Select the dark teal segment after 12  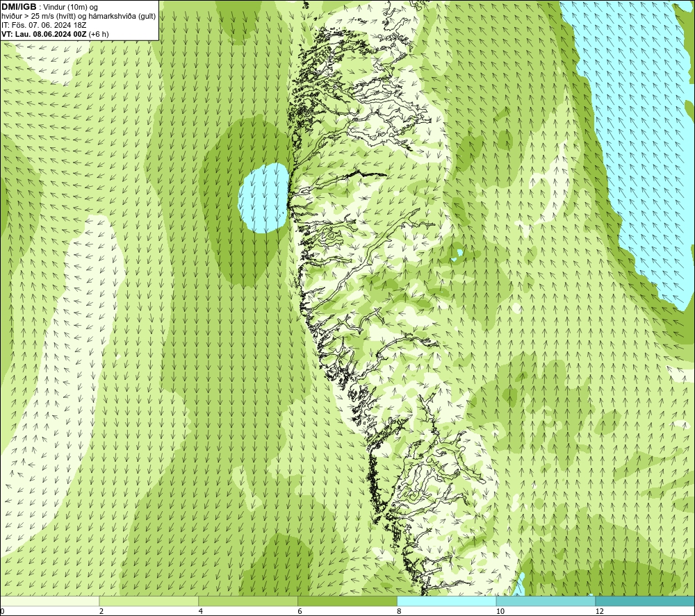click(x=645, y=601)
